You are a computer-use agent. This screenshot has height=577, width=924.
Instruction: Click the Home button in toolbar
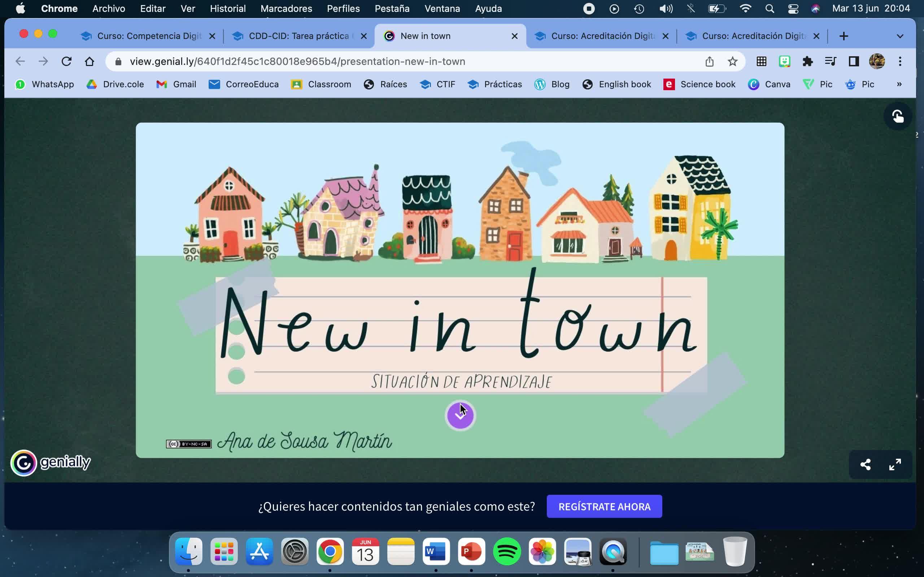(x=90, y=61)
